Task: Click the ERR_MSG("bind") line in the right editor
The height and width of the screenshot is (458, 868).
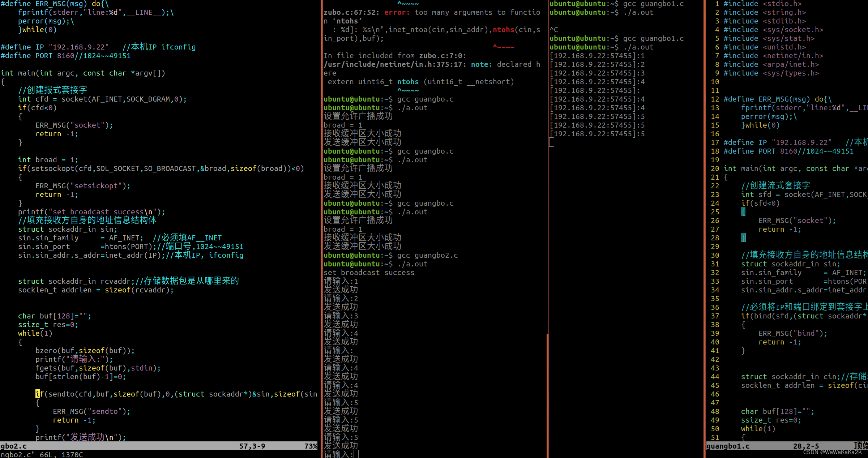Action: (x=792, y=333)
